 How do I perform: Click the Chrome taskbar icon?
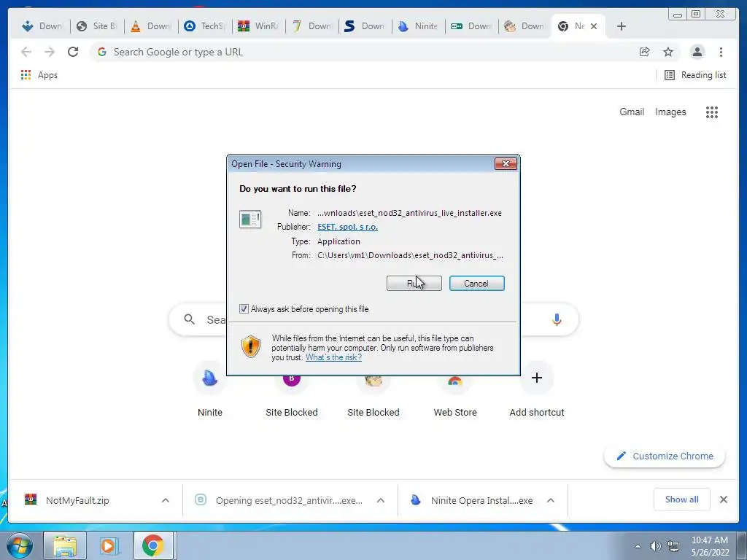[153, 545]
